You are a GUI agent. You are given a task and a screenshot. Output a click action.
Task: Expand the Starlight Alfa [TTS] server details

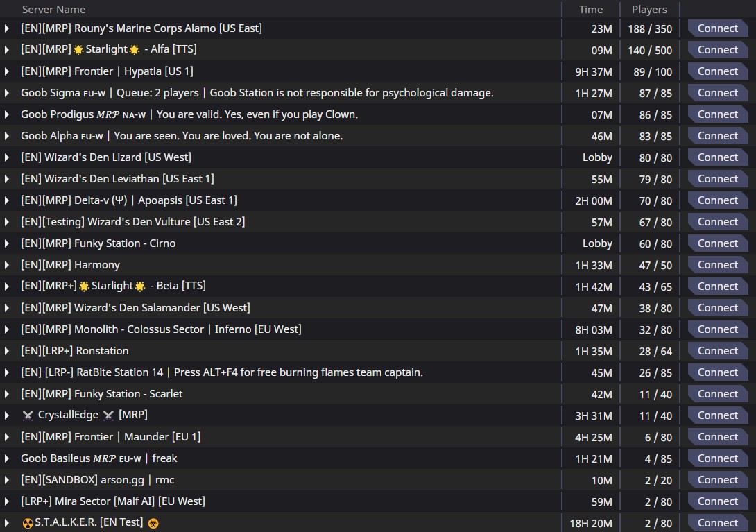pyautogui.click(x=7, y=50)
